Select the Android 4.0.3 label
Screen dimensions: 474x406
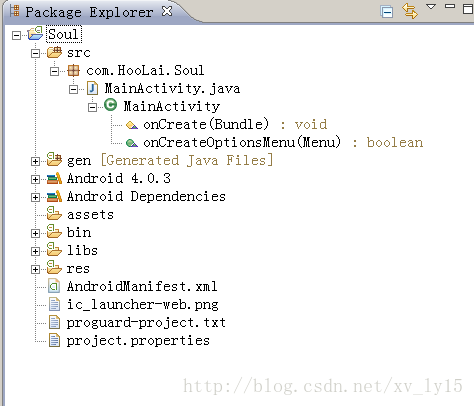point(119,179)
